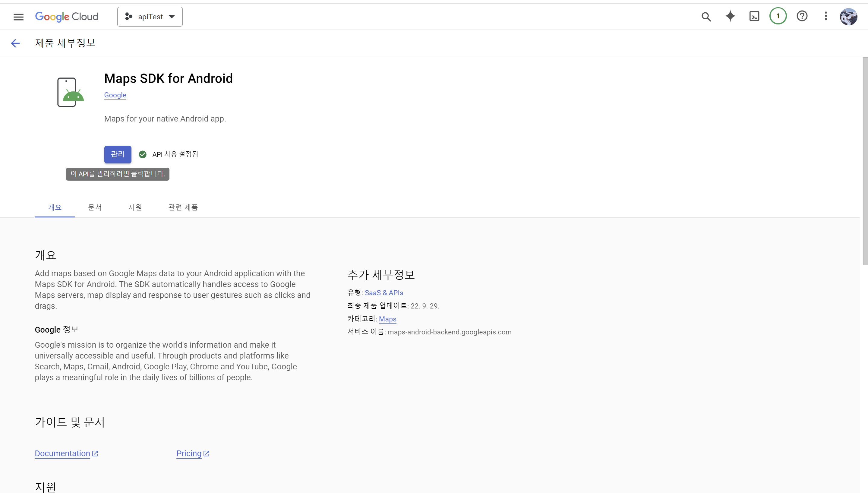Click the API 사용 설정됨 status text
Viewport: 868px width, 493px height.
[175, 154]
